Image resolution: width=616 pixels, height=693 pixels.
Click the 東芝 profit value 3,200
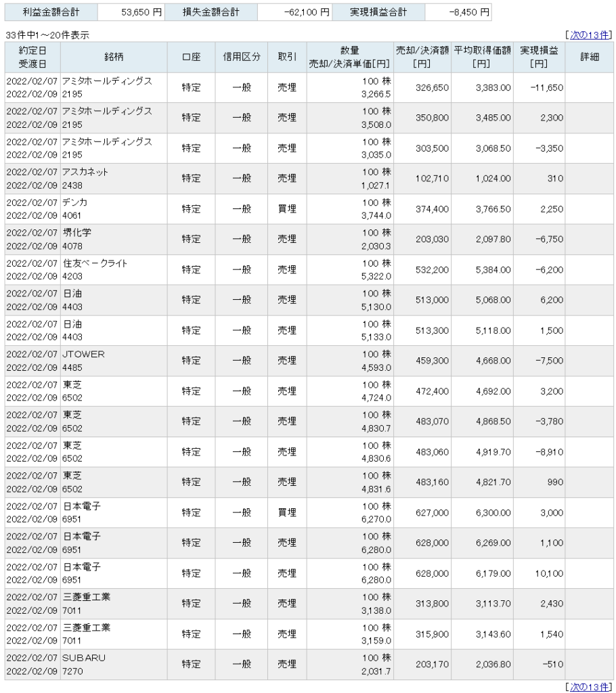(x=552, y=392)
